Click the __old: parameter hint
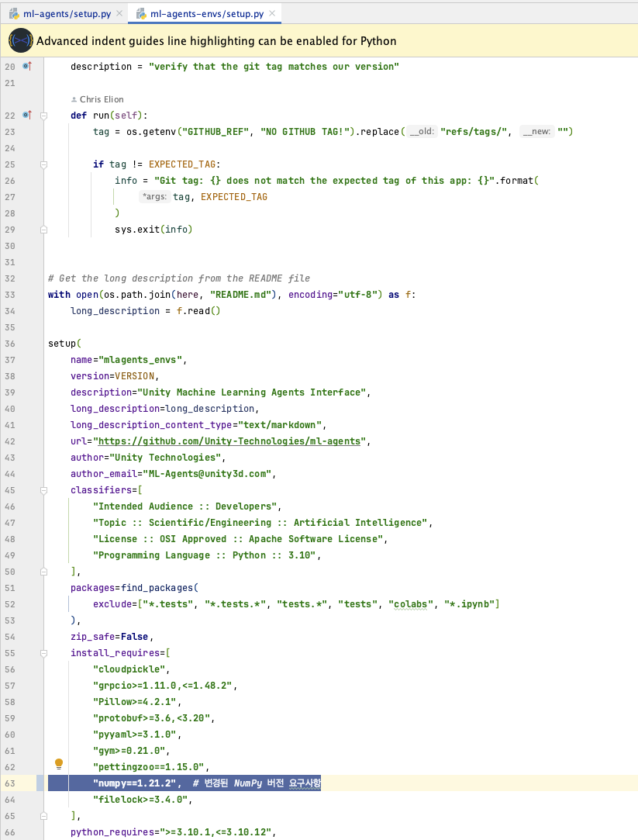638x840 pixels. [422, 132]
